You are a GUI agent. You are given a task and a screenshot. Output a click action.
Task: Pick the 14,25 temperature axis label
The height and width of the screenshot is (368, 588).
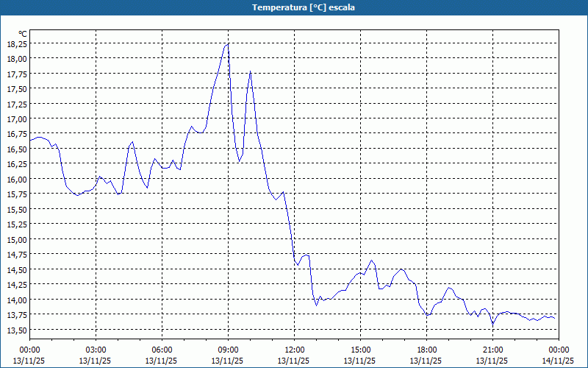click(x=16, y=285)
